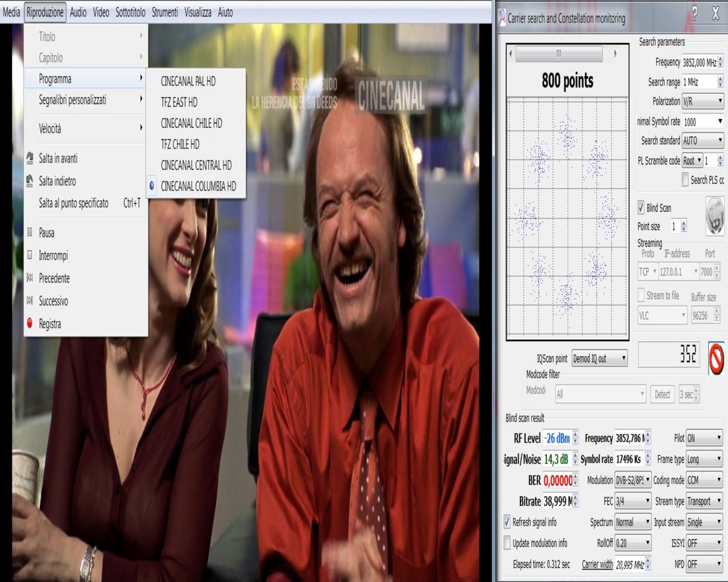
Task: Select CINECANAL CHILE HD program
Action: point(196,123)
